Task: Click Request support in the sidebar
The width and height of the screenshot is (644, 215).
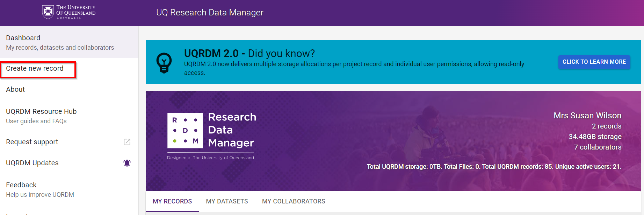Action: tap(32, 142)
